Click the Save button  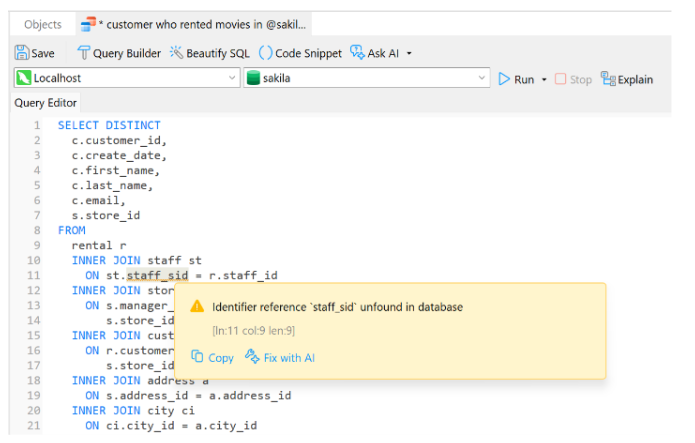tap(35, 53)
